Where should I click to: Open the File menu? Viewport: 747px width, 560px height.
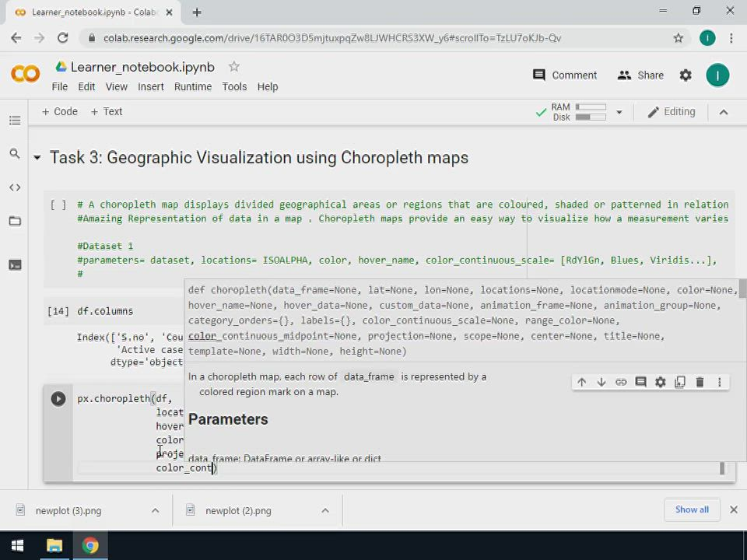60,86
